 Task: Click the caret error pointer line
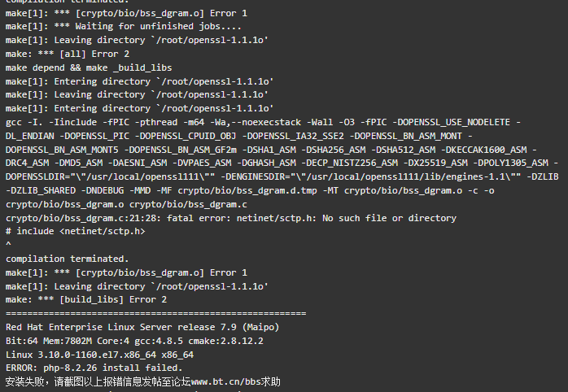click(8, 245)
